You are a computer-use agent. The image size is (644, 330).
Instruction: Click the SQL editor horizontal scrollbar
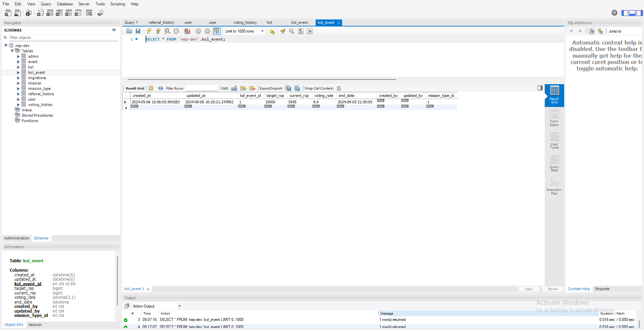262,79
